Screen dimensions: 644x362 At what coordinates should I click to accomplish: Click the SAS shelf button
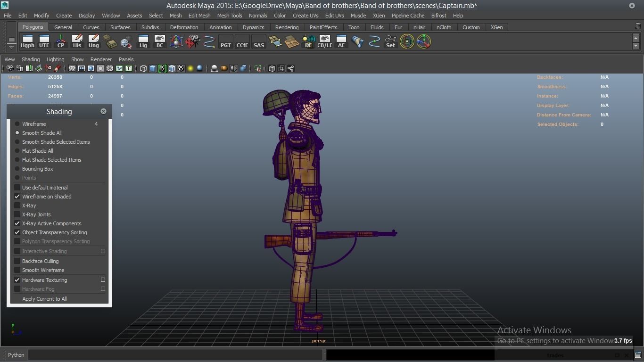tap(259, 41)
